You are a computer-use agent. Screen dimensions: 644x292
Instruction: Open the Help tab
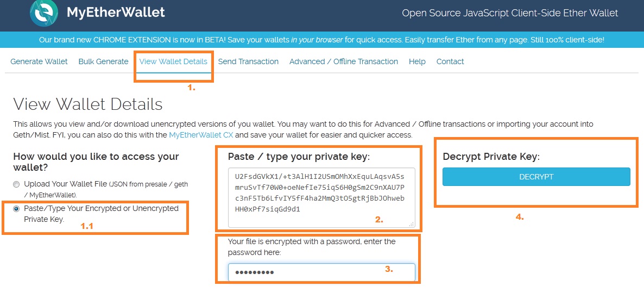pyautogui.click(x=417, y=61)
